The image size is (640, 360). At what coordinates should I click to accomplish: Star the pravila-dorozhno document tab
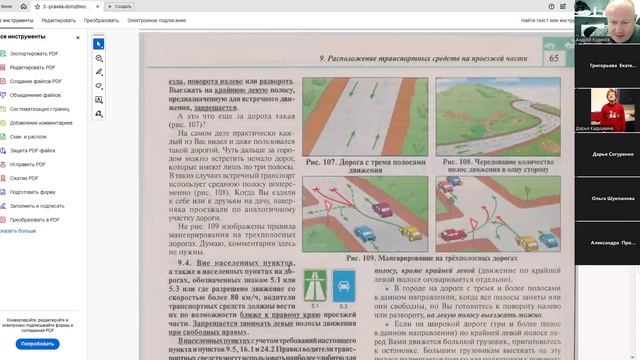pyautogui.click(x=37, y=7)
